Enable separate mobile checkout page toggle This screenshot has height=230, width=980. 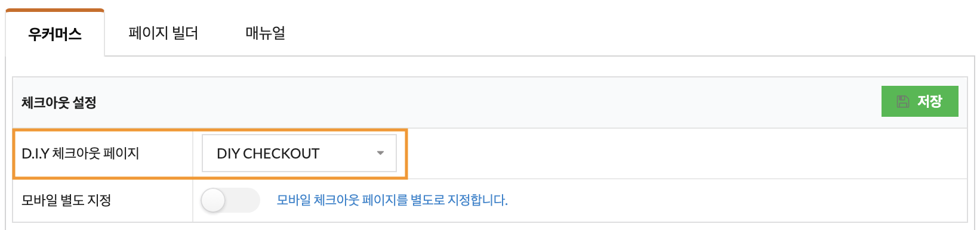[x=230, y=200]
